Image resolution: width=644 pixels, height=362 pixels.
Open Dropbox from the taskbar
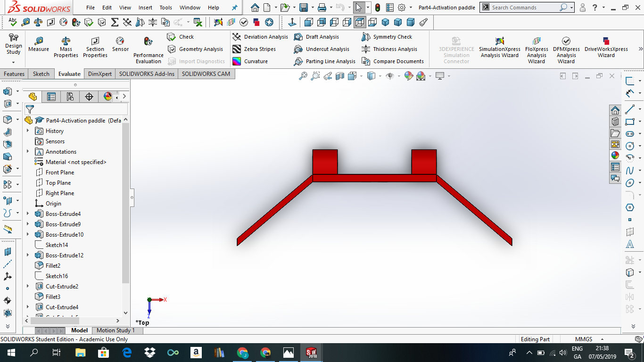pos(150,353)
